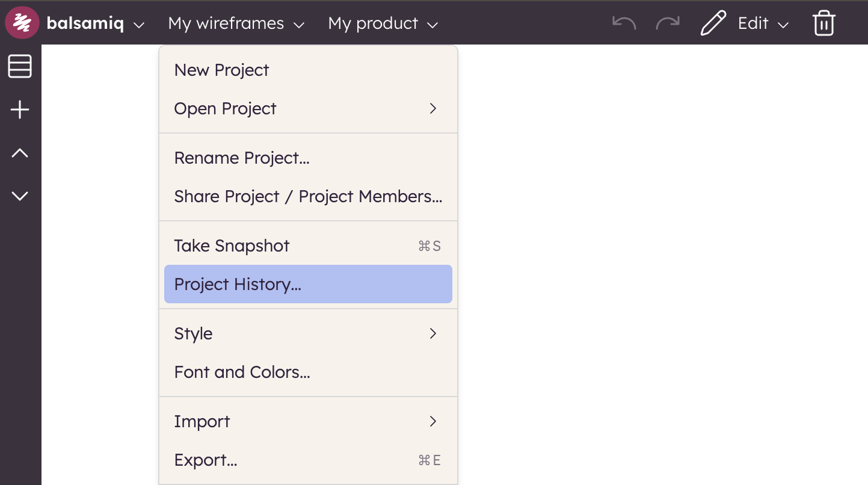Image resolution: width=868 pixels, height=485 pixels.
Task: Click the pencil Edit icon
Action: click(x=713, y=23)
